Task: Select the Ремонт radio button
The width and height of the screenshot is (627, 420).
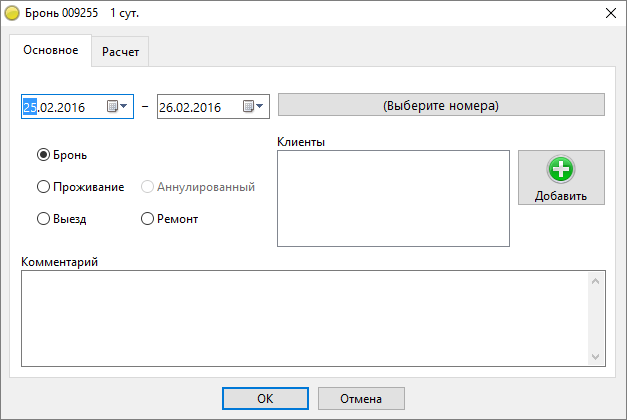Action: pyautogui.click(x=148, y=218)
